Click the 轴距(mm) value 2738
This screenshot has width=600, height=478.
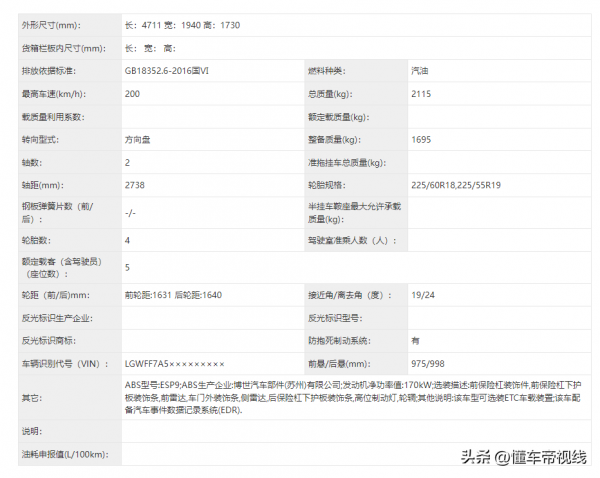click(x=136, y=186)
